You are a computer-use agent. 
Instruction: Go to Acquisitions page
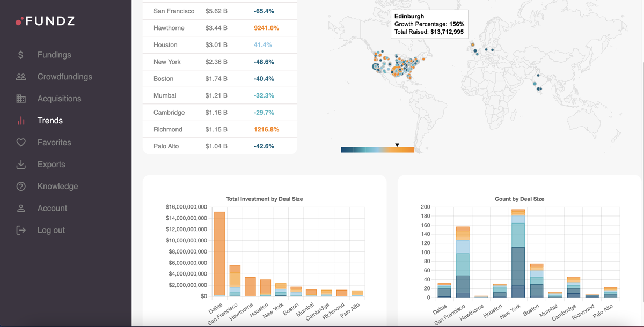click(x=60, y=99)
